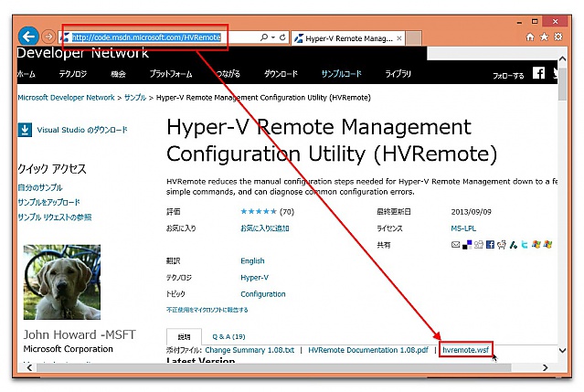Screen dimensions: 584x392
Task: Share via the Slashdot icon
Action: 514,245
